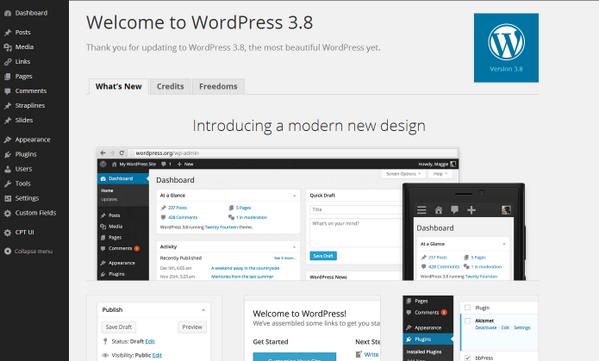The image size is (599, 361).
Task: Open the Appearance paintbrush icon
Action: (x=7, y=140)
